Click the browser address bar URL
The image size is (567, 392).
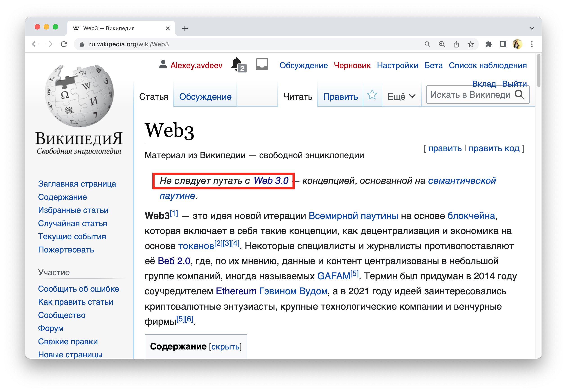(129, 44)
